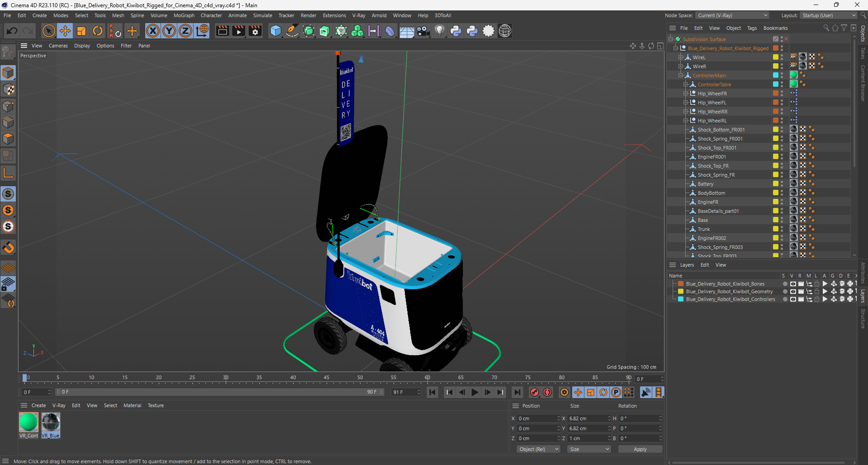Add a Camera object from the toolbar
Viewport: 868px width, 465px height.
tap(423, 31)
